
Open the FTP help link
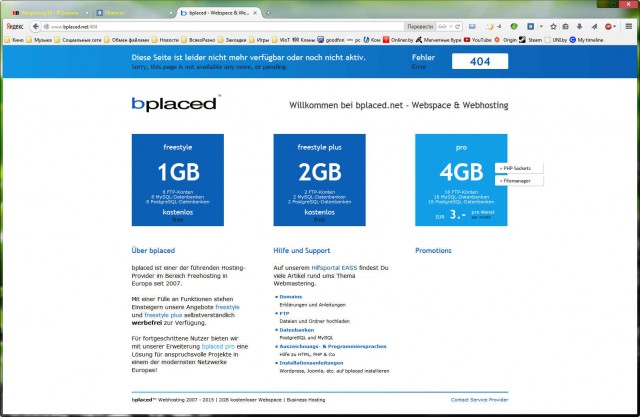(x=284, y=313)
